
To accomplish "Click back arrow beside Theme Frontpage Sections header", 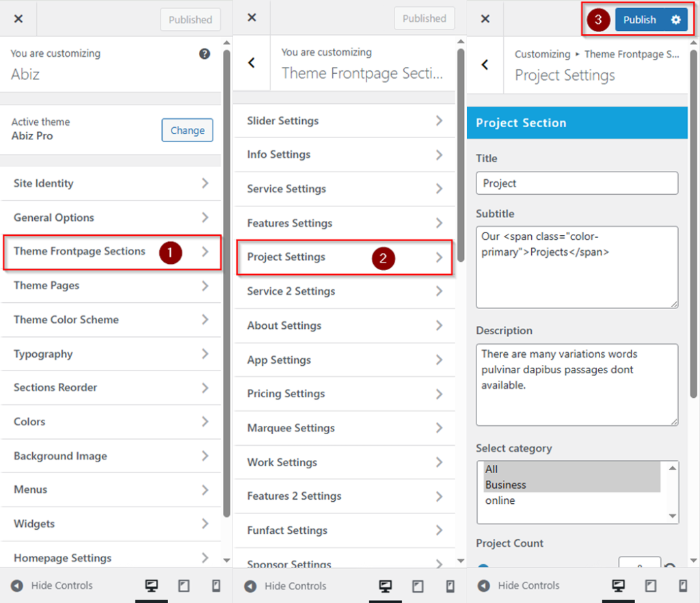I will point(252,63).
